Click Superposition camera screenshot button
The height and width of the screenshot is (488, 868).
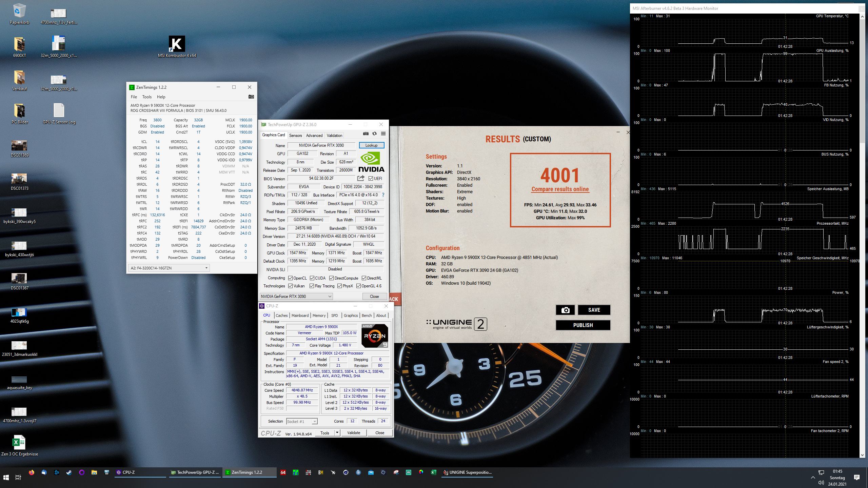(565, 310)
